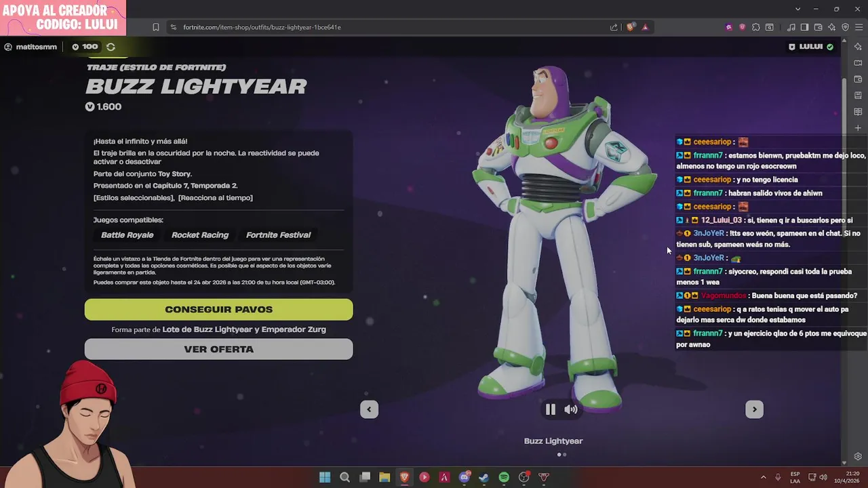Open the ESP LAA language switcher
Viewport: 868px width, 488px height.
click(795, 477)
